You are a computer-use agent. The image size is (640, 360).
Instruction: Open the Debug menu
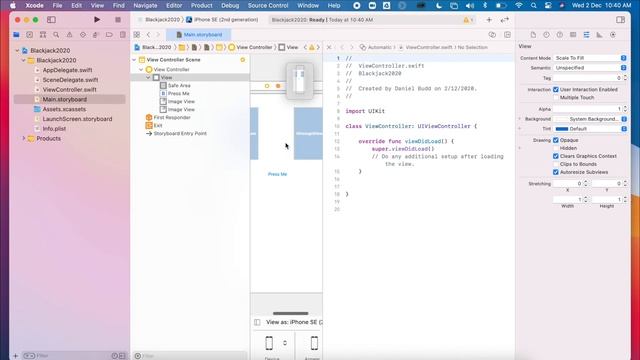point(230,5)
